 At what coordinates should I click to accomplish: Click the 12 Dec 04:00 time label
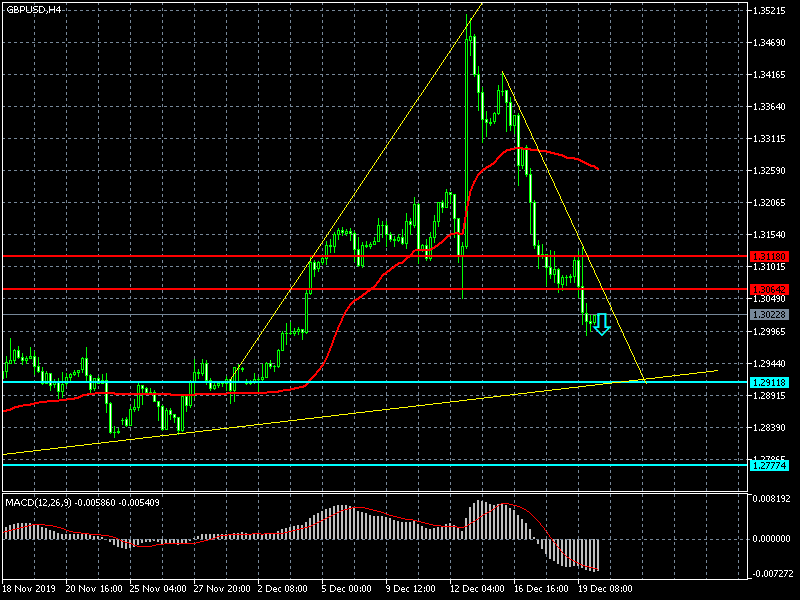[477, 588]
